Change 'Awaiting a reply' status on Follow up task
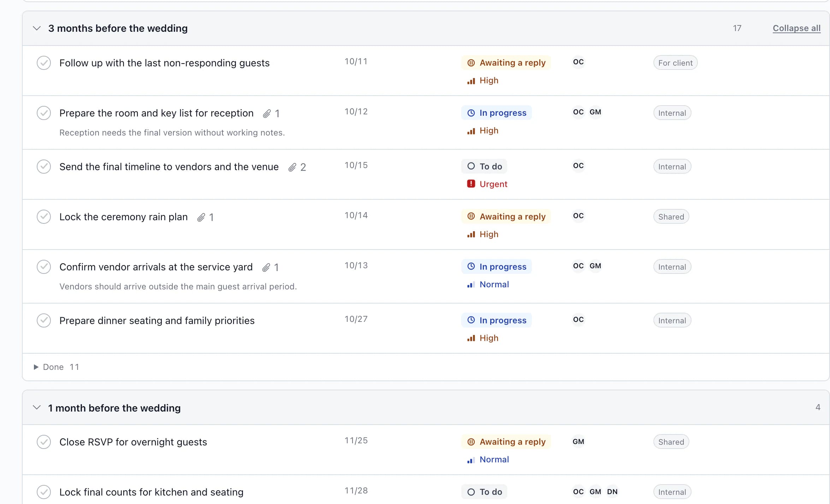 point(506,63)
